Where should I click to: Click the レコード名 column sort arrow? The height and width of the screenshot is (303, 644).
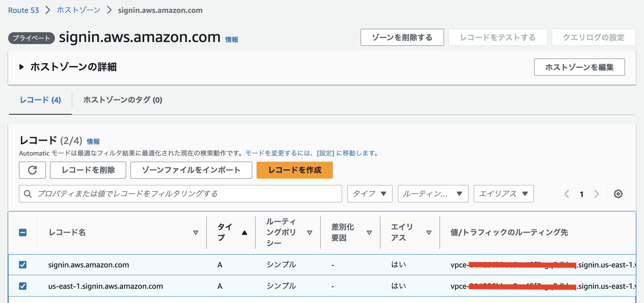pyautogui.click(x=196, y=233)
